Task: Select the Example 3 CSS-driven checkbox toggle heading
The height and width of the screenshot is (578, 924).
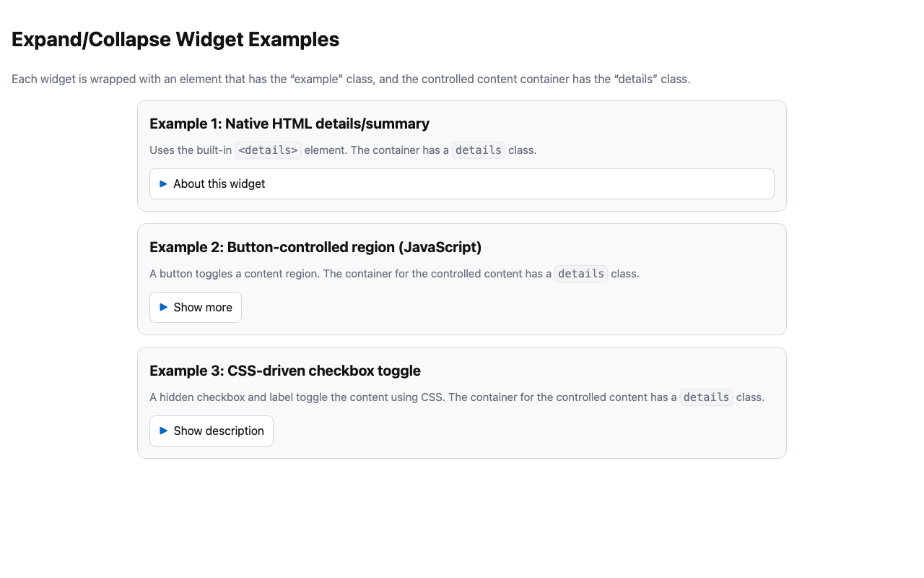Action: point(284,371)
